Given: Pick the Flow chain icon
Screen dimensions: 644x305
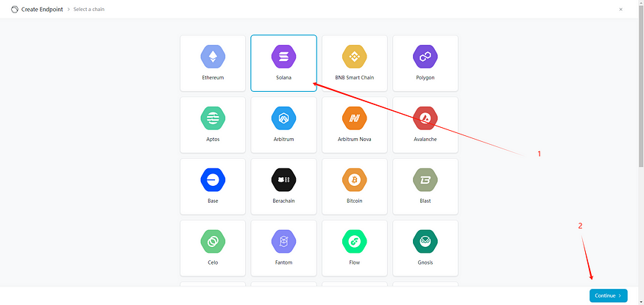Looking at the screenshot, I should [355, 242].
